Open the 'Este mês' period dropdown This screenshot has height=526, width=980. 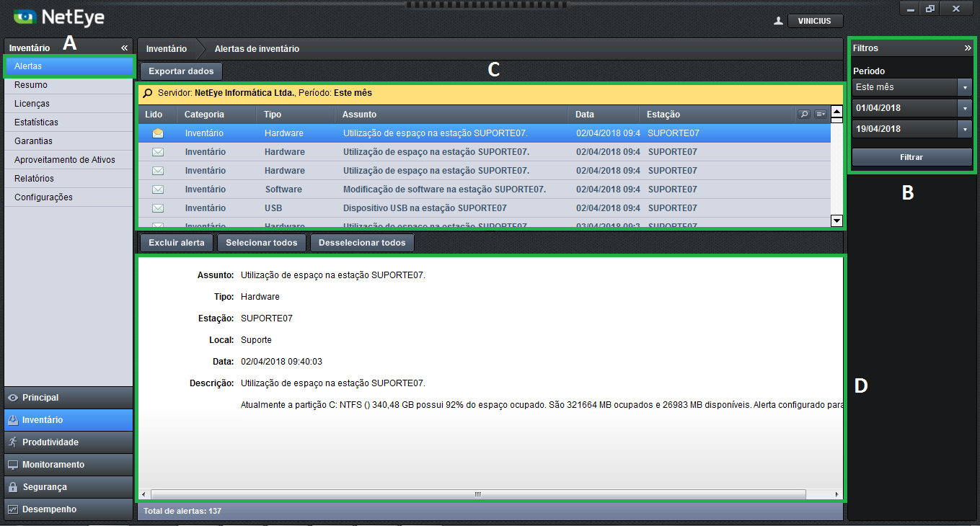click(965, 87)
